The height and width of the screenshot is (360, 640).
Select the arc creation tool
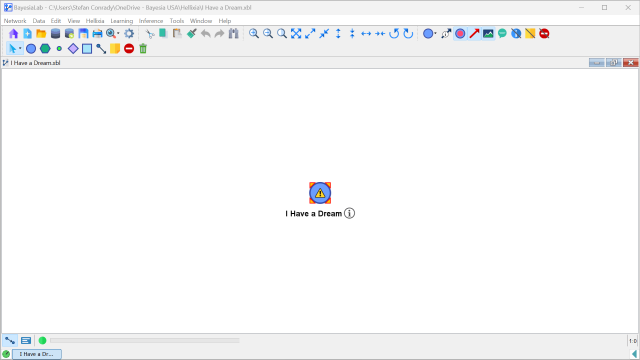(x=101, y=49)
